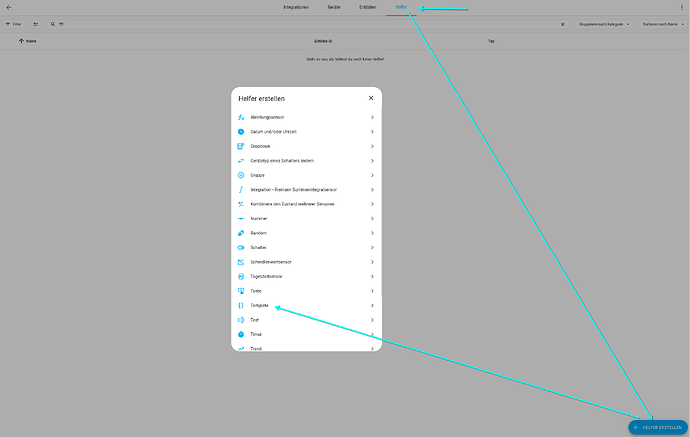Open the Sortieren nach Name dropdown
The image size is (690, 437).
pos(661,23)
